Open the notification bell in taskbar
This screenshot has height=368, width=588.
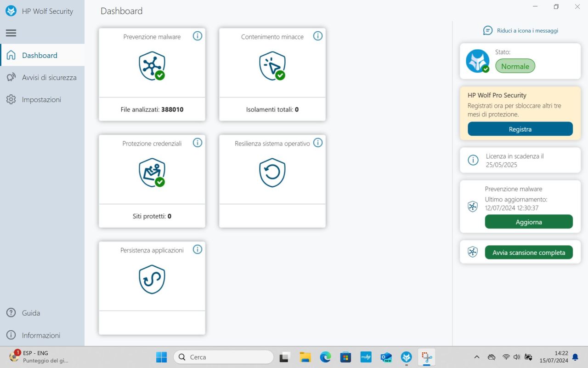pos(575,357)
